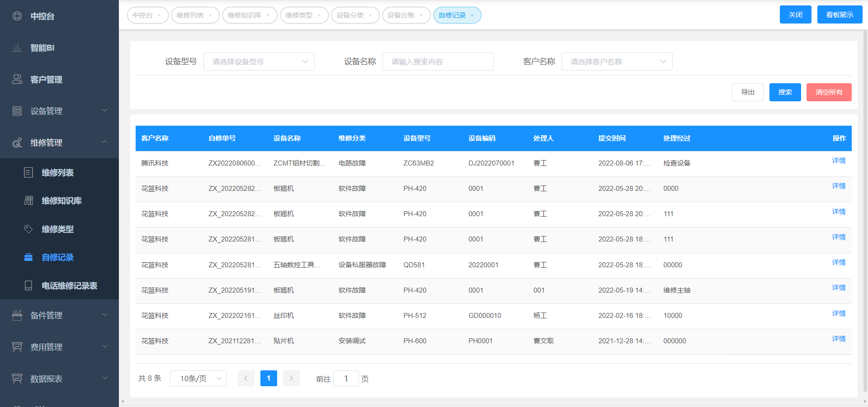Switch to the 维修类型 tab
Screen dimensions: 868x407
coord(299,15)
